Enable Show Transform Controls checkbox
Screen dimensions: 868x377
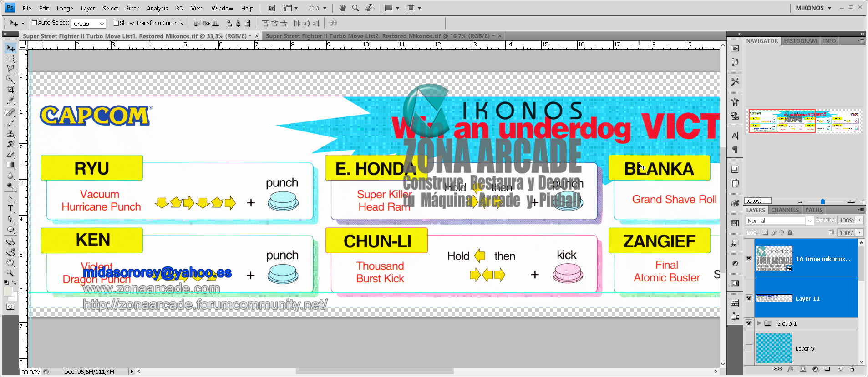(x=116, y=23)
